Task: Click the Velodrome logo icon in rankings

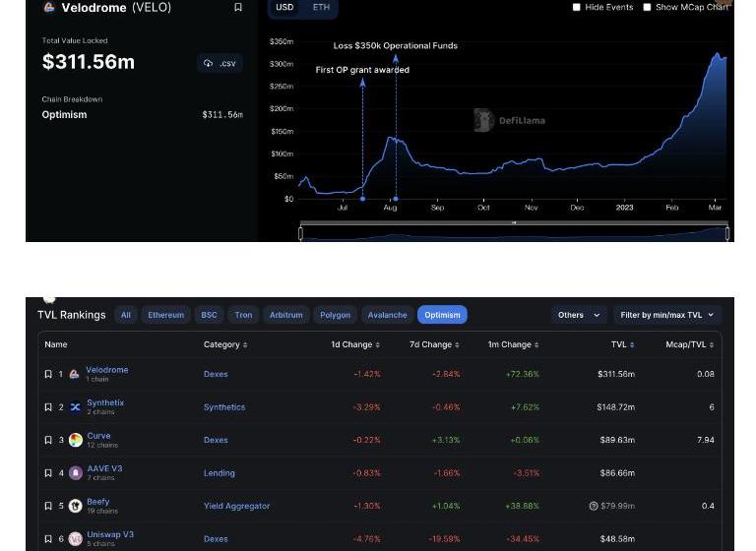Action: pyautogui.click(x=74, y=375)
